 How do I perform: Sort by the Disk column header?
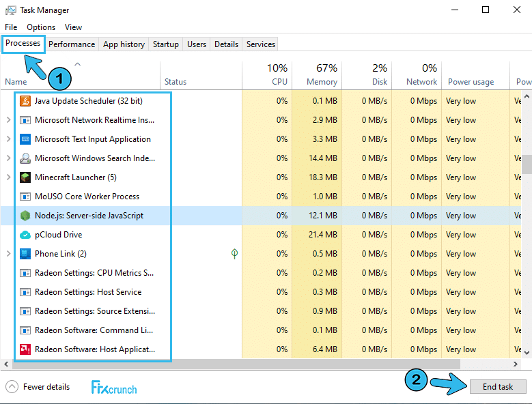[x=367, y=75]
